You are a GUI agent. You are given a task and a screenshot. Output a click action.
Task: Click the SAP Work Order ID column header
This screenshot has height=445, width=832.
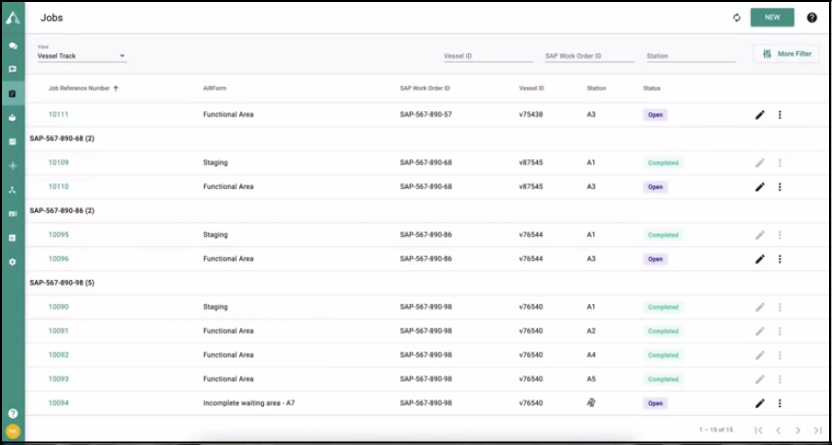tap(424, 89)
